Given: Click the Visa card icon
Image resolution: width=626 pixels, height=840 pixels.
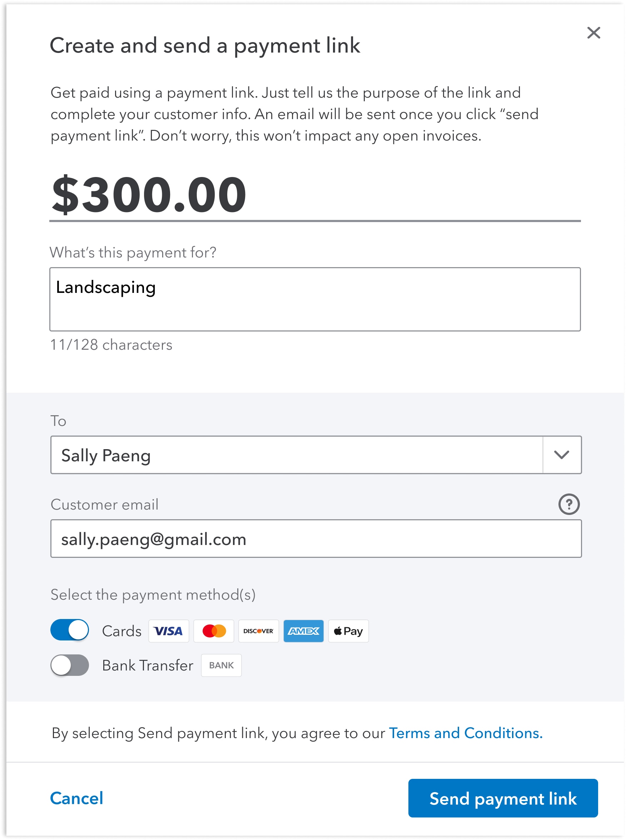Looking at the screenshot, I should 169,631.
